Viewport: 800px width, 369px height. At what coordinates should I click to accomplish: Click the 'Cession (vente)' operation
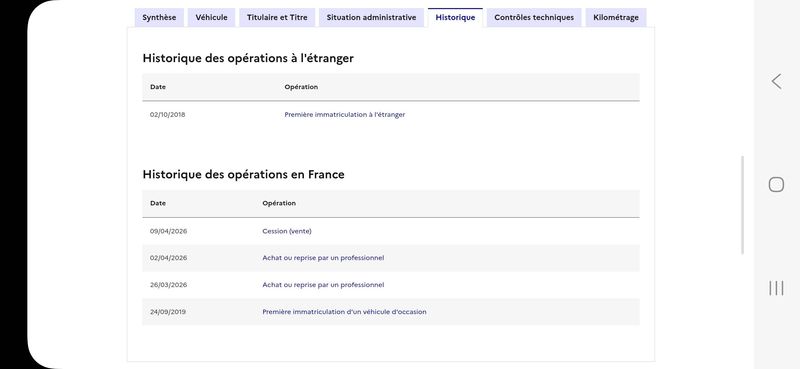pyautogui.click(x=287, y=231)
